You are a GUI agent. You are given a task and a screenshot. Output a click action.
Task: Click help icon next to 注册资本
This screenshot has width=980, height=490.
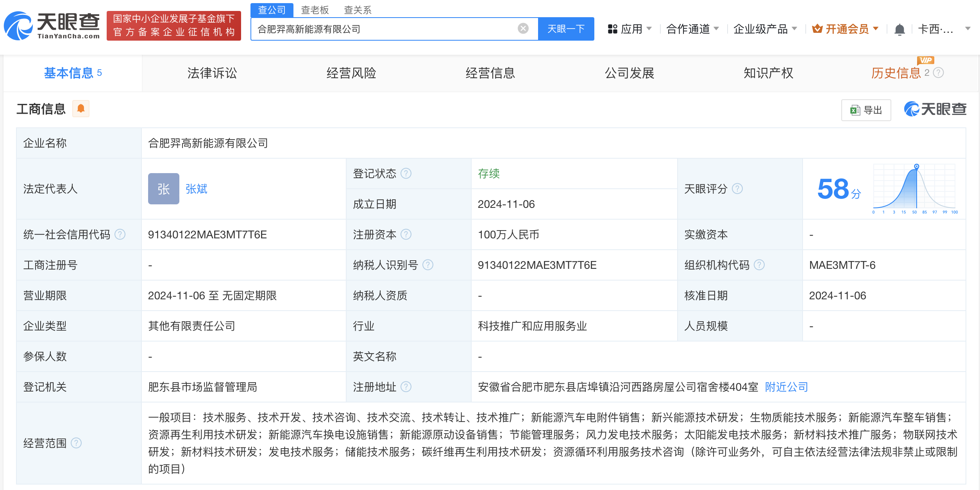pos(406,234)
